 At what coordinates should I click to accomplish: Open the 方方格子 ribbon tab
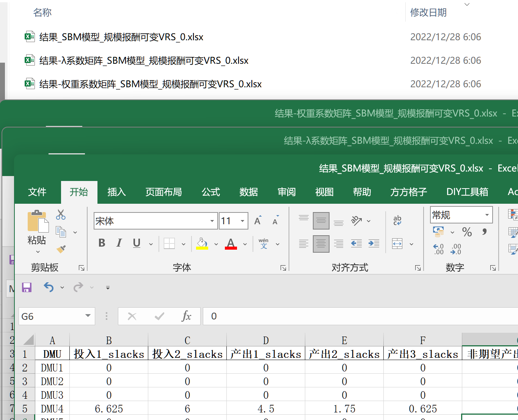click(x=408, y=192)
